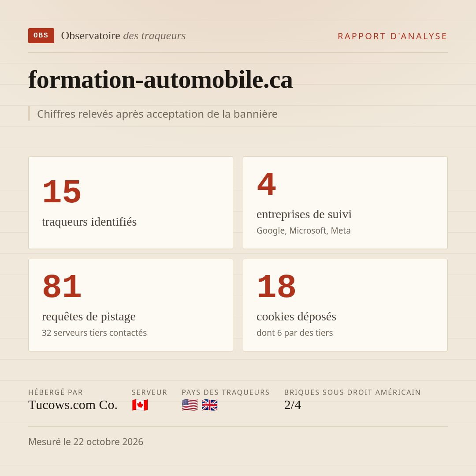Click the "HÉBERGÉ PAR" label
The width and height of the screenshot is (476, 476).
click(x=56, y=392)
